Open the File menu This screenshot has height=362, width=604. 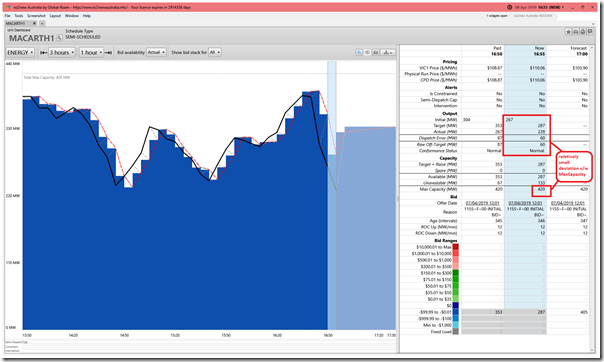(x=7, y=16)
